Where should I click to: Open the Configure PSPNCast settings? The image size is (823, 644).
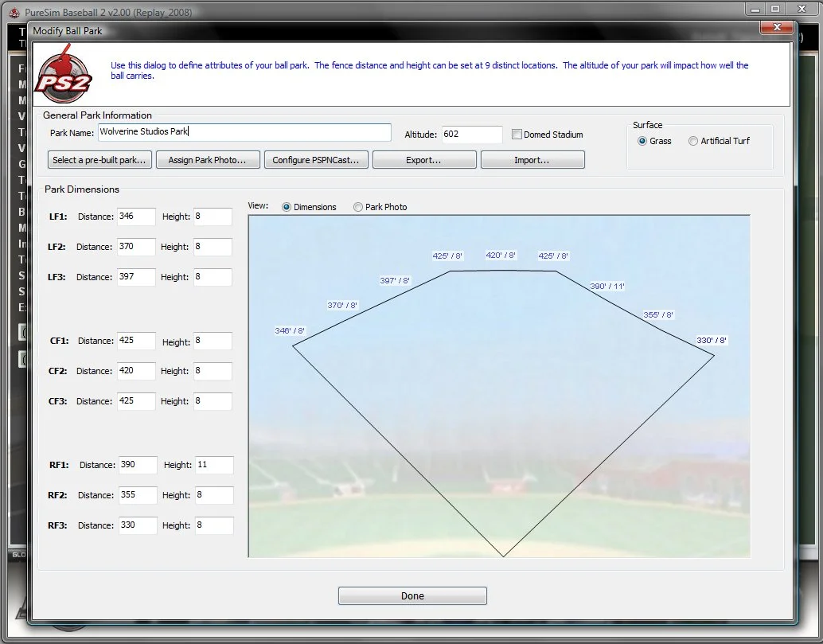click(314, 159)
